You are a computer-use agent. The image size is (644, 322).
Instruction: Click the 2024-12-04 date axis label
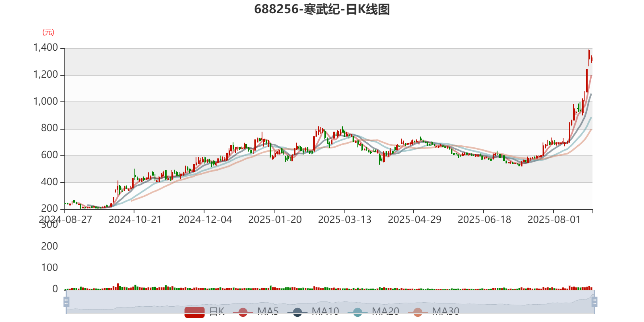[205, 220]
